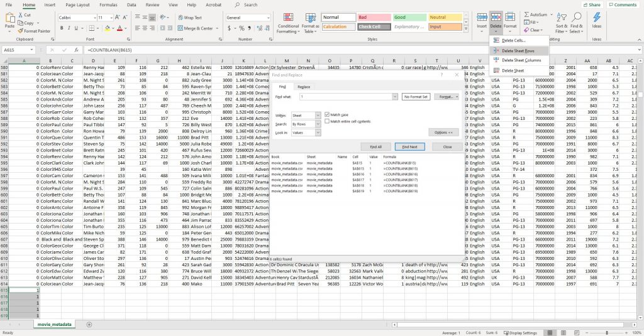Click the AutoSum sigma icon
The width and height of the screenshot is (644, 336).
(x=526, y=14)
